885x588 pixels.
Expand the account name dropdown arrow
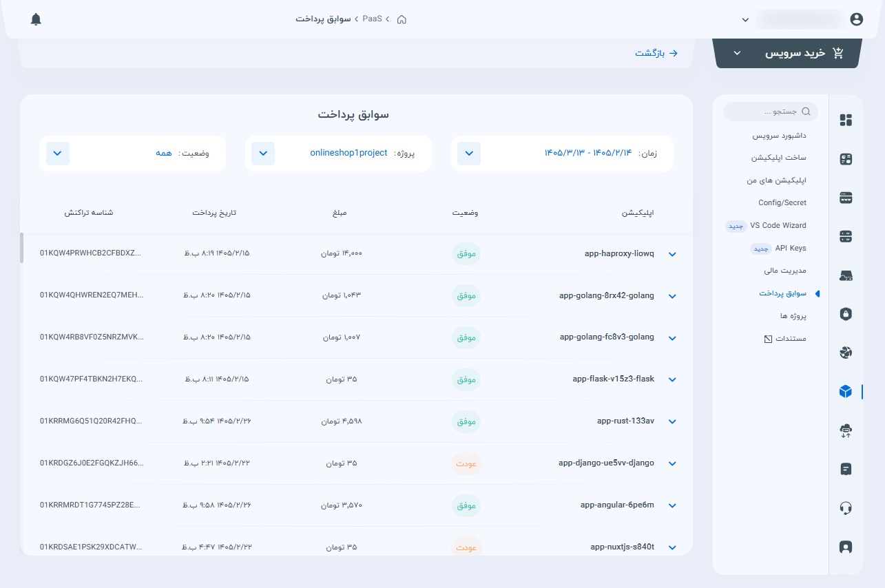pos(745,20)
